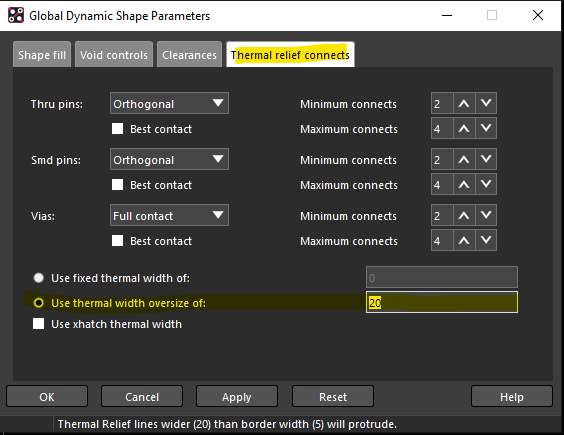Click the Reset button
Screen dimensions: 564x435
(x=333, y=397)
